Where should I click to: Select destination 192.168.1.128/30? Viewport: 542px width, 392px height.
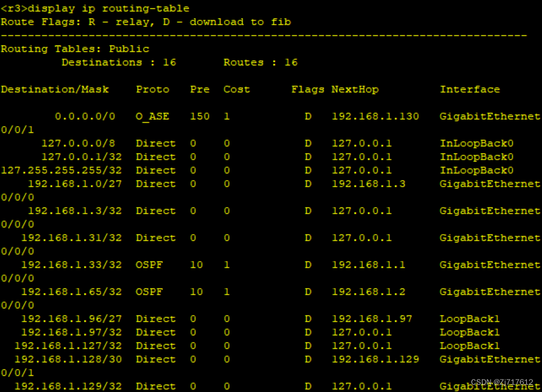[68, 359]
